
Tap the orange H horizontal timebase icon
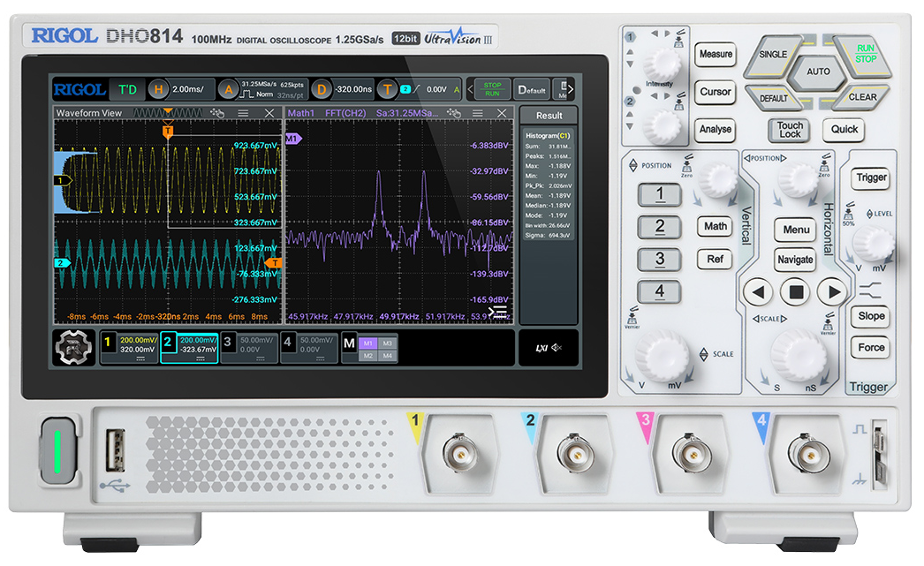[157, 89]
